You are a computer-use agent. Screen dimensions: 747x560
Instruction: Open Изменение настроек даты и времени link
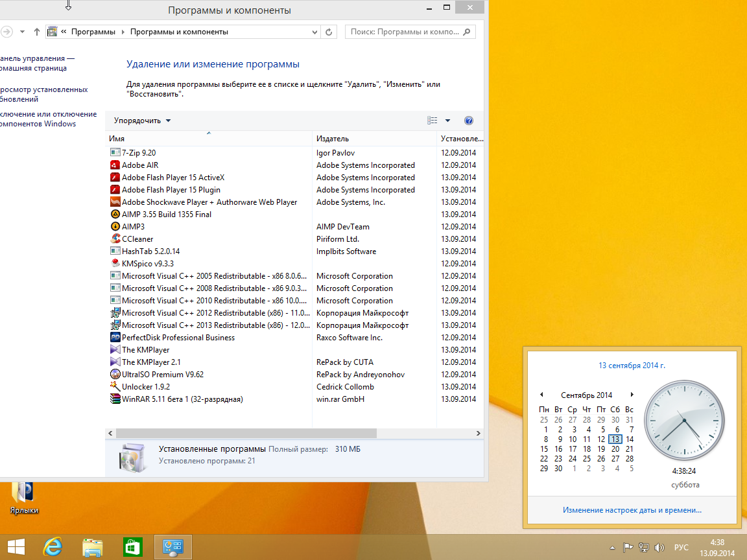(x=632, y=510)
